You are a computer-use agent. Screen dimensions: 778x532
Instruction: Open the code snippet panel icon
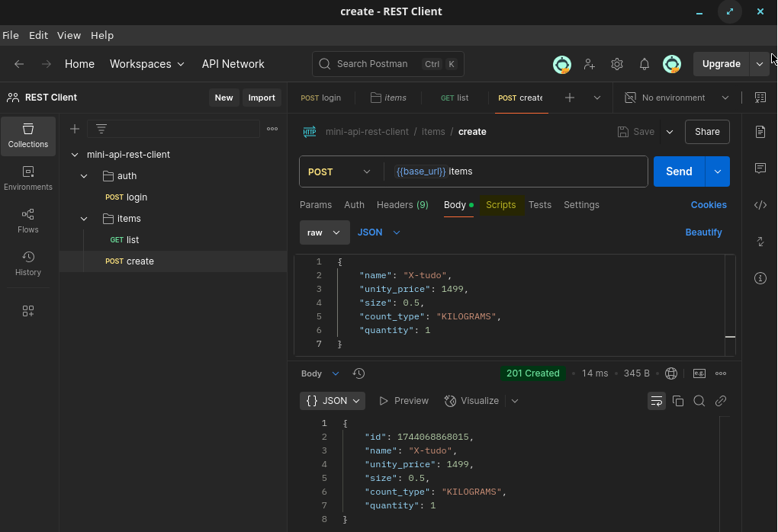click(x=760, y=204)
